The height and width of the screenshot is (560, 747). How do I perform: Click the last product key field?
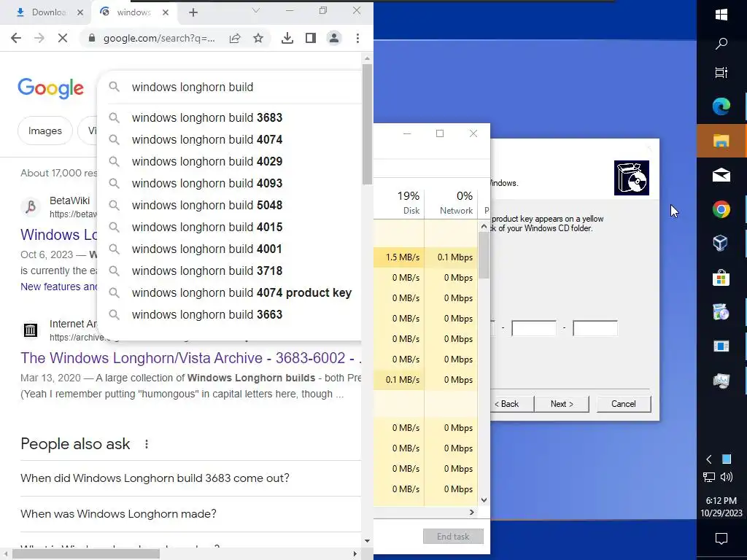coord(595,328)
